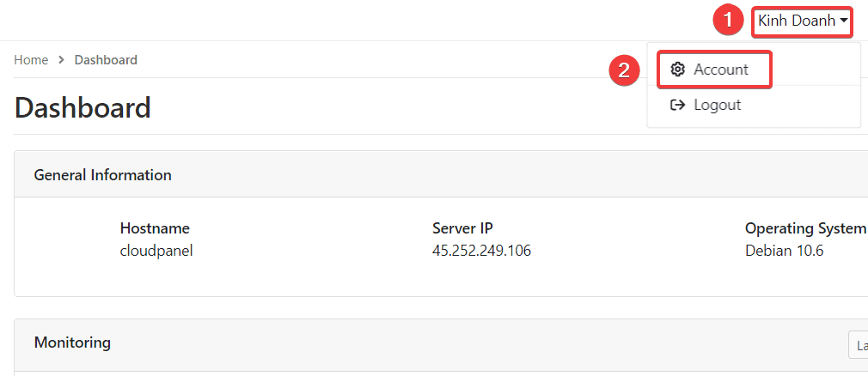The image size is (868, 376).
Task: Click the red step 1 marker
Action: (x=728, y=21)
